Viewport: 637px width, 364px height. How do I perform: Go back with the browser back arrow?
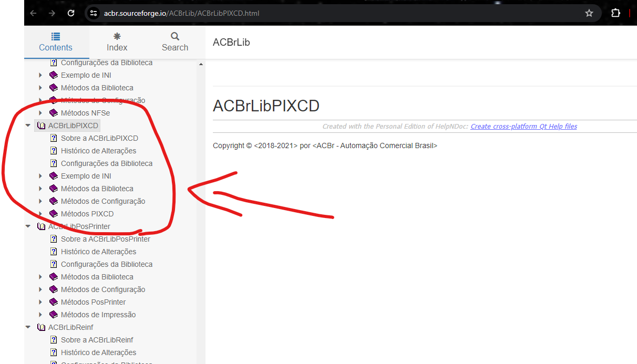click(x=34, y=13)
